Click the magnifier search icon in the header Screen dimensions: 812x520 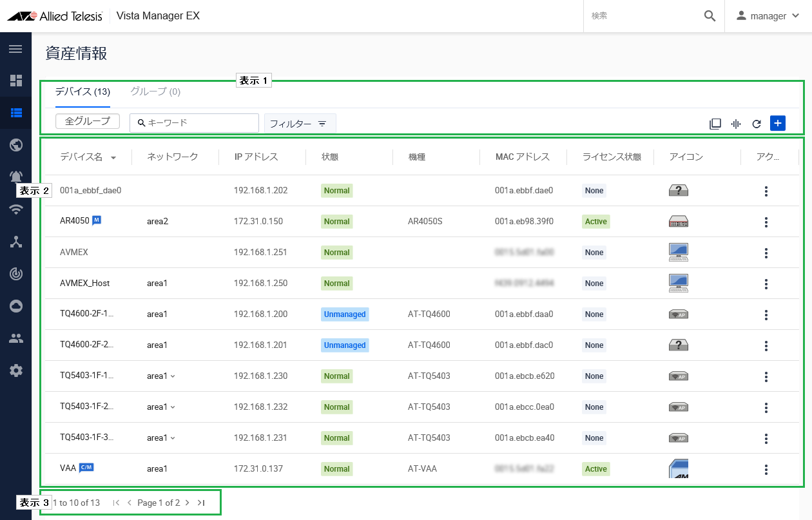tap(710, 16)
